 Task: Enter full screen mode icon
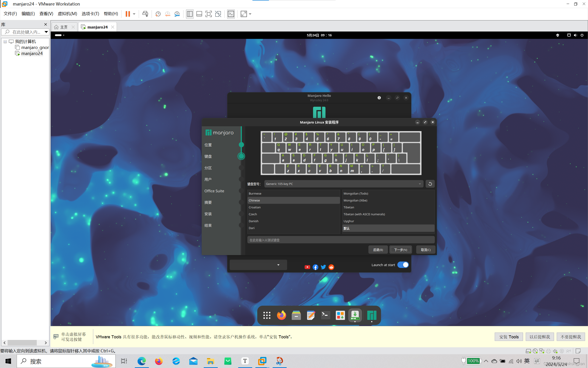click(x=209, y=14)
